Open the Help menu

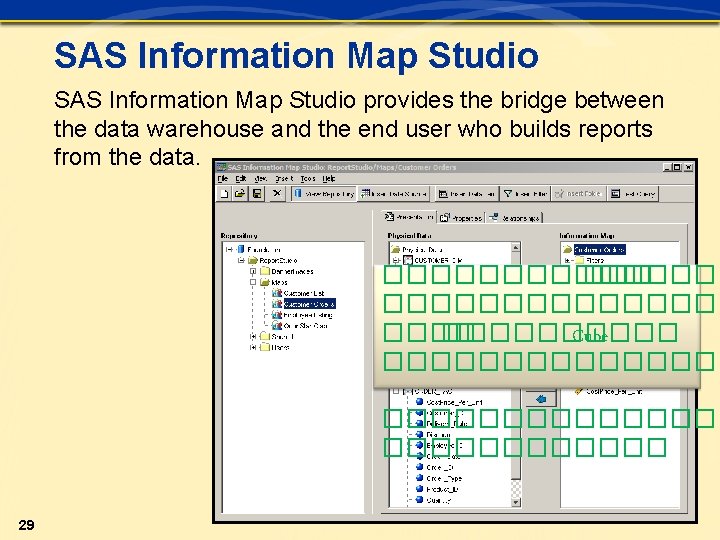[329, 179]
